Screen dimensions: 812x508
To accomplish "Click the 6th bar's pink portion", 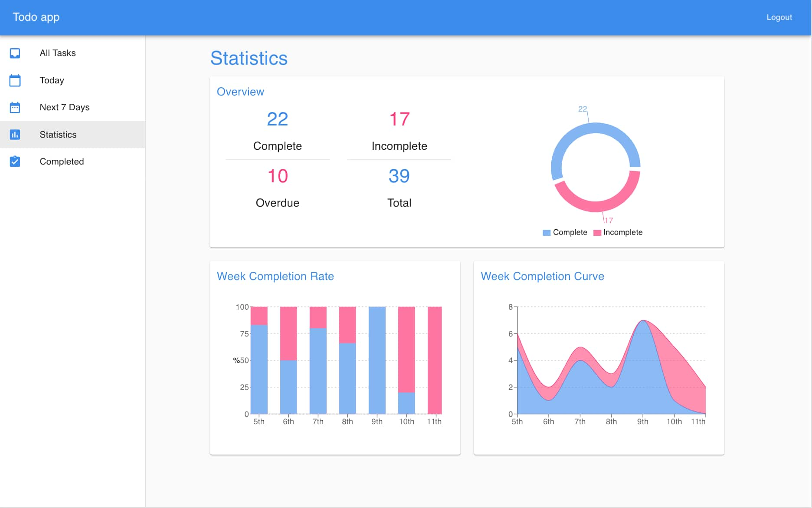I will click(288, 333).
